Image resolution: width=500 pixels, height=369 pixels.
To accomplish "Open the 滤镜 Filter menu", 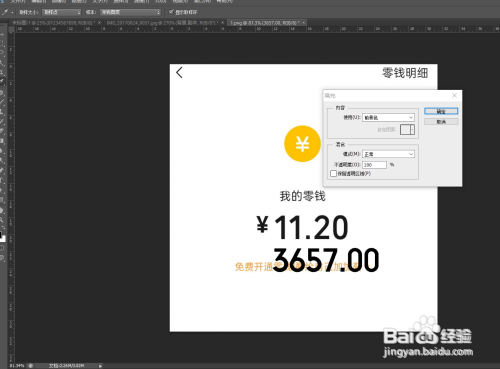I will tap(141, 1).
